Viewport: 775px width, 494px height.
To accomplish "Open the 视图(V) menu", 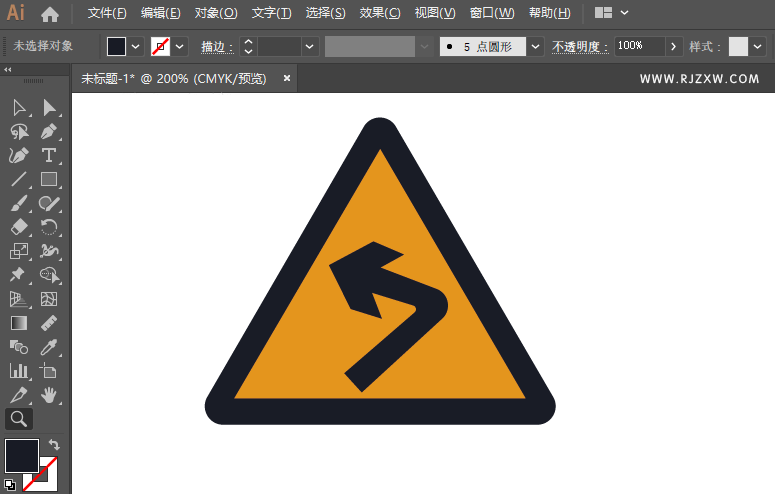I will [434, 13].
